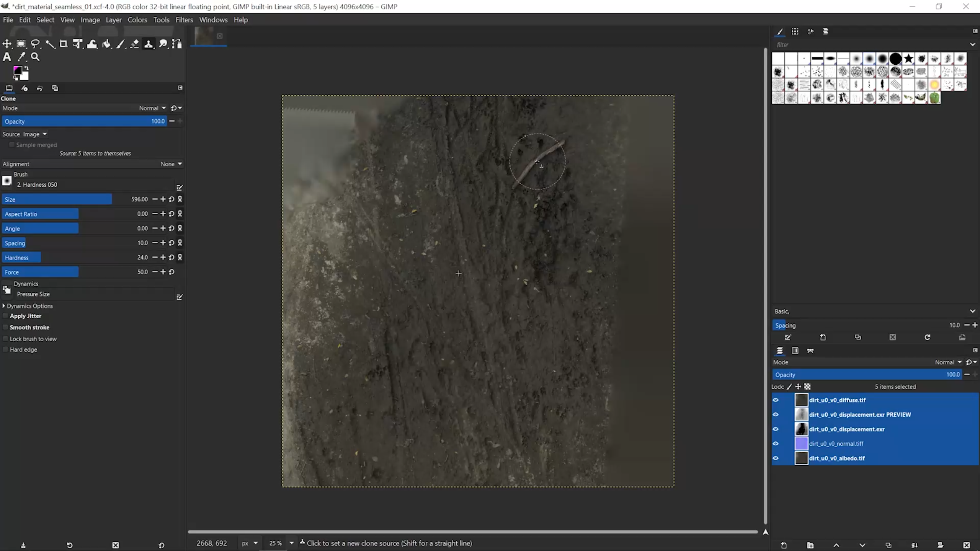Select the Free Select lasso tool
The width and height of the screenshot is (980, 551).
tap(35, 44)
